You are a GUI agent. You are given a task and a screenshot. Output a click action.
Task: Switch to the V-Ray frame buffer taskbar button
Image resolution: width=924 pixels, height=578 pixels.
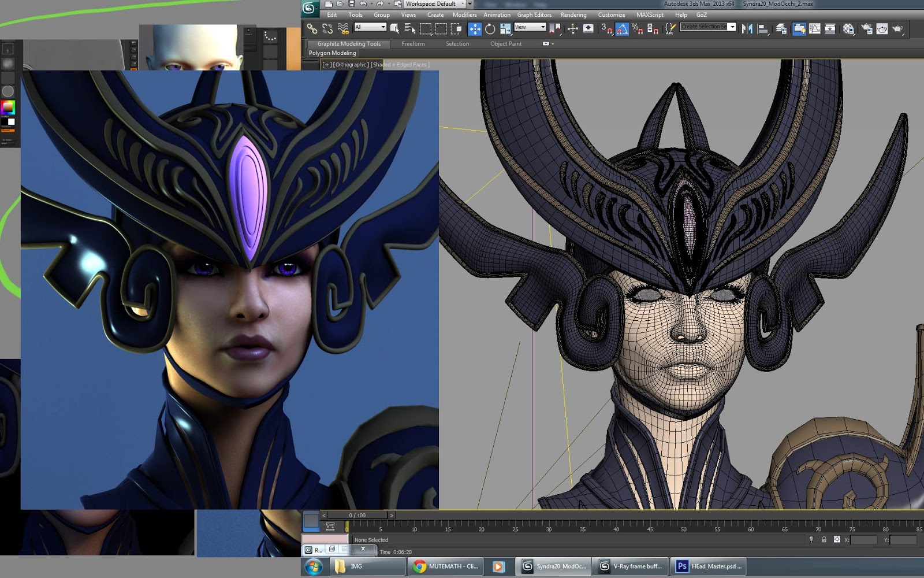pos(631,566)
